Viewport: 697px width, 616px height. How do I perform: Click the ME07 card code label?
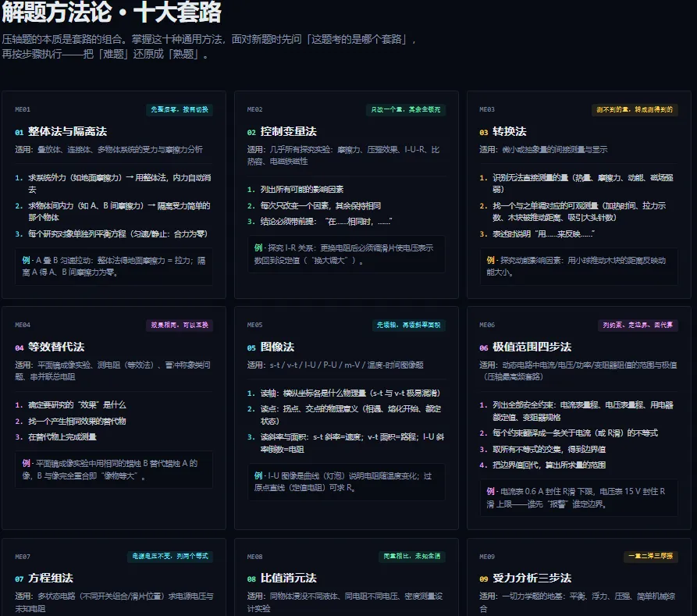[23, 557]
